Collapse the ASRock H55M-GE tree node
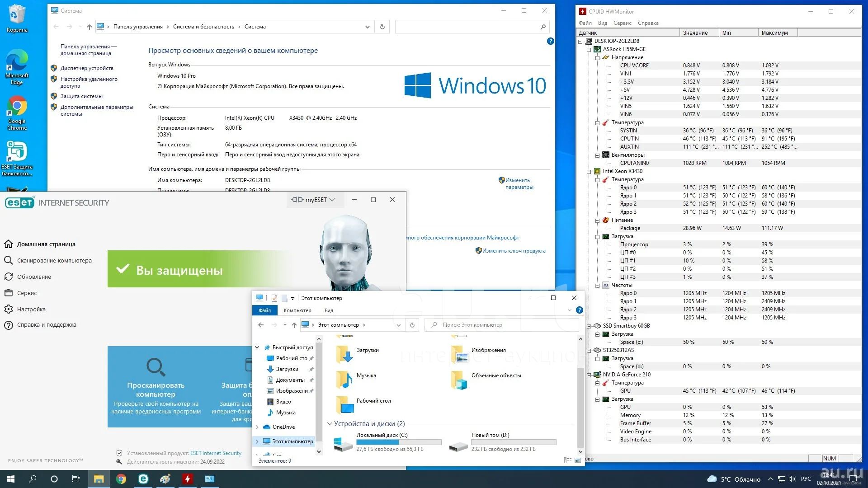 [589, 50]
